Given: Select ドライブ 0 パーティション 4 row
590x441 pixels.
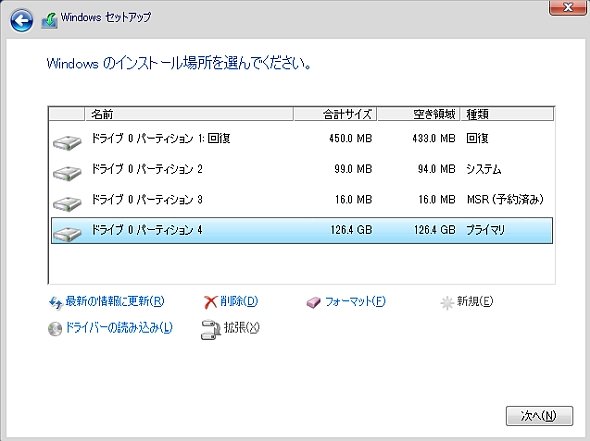Looking at the screenshot, I should click(302, 230).
